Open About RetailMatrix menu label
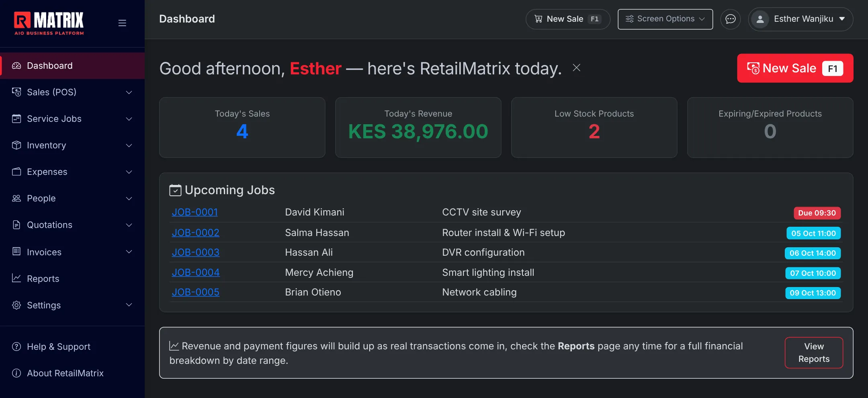This screenshot has width=868, height=398. [65, 373]
